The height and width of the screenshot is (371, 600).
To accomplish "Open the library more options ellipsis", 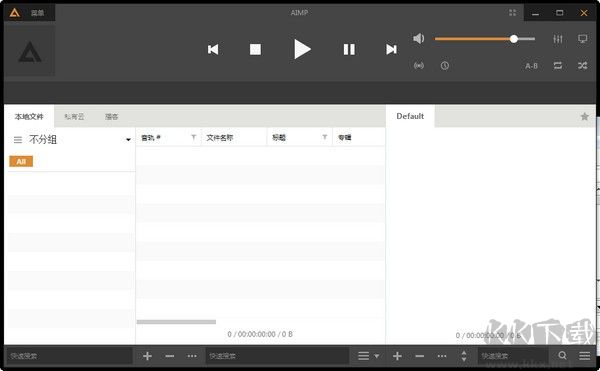I will tap(192, 356).
